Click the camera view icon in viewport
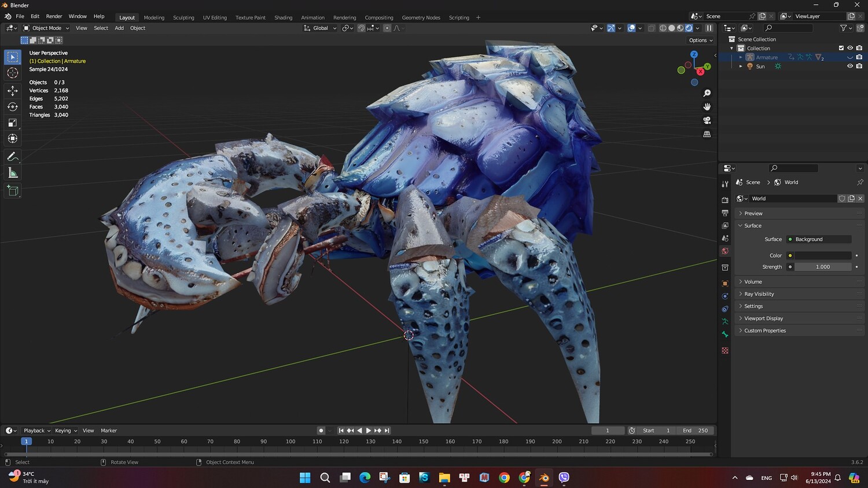Screen dimensions: 868x488 click(707, 120)
